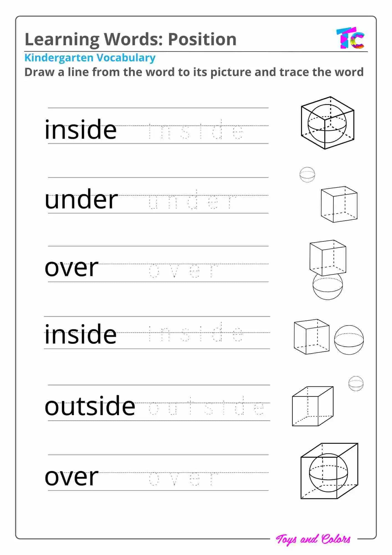Click the sphere inside cube picture at top

[328, 123]
